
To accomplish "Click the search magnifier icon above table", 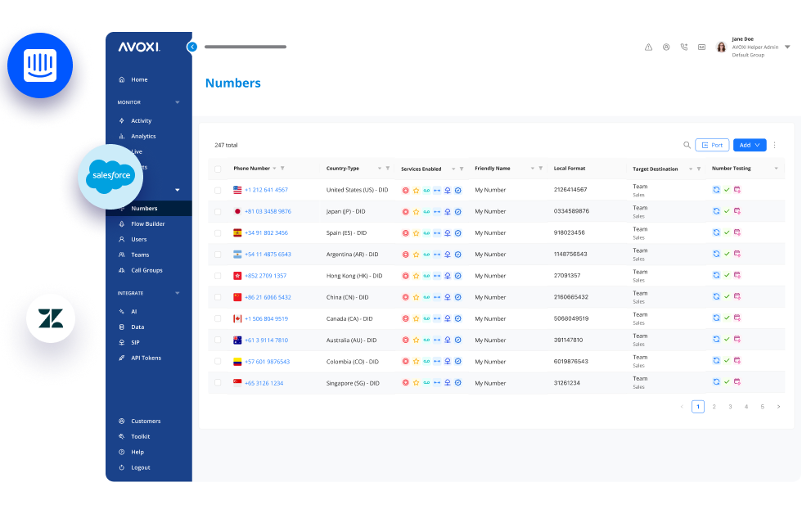I will pyautogui.click(x=687, y=145).
